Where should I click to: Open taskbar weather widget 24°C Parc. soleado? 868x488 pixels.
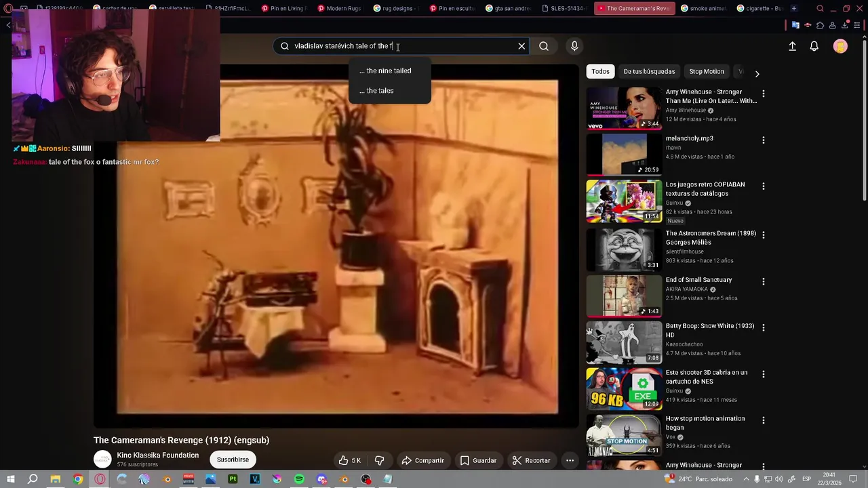(x=700, y=479)
